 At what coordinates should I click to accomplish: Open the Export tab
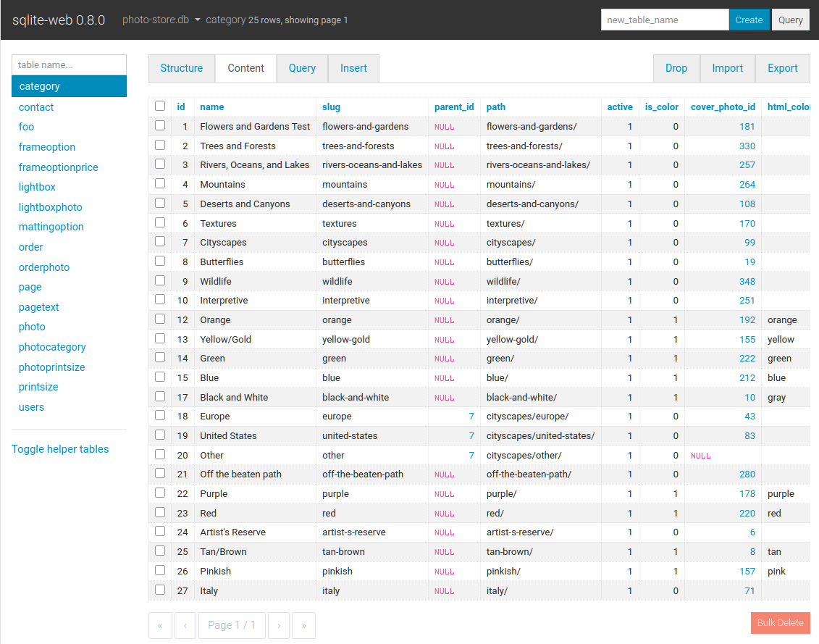coord(783,68)
